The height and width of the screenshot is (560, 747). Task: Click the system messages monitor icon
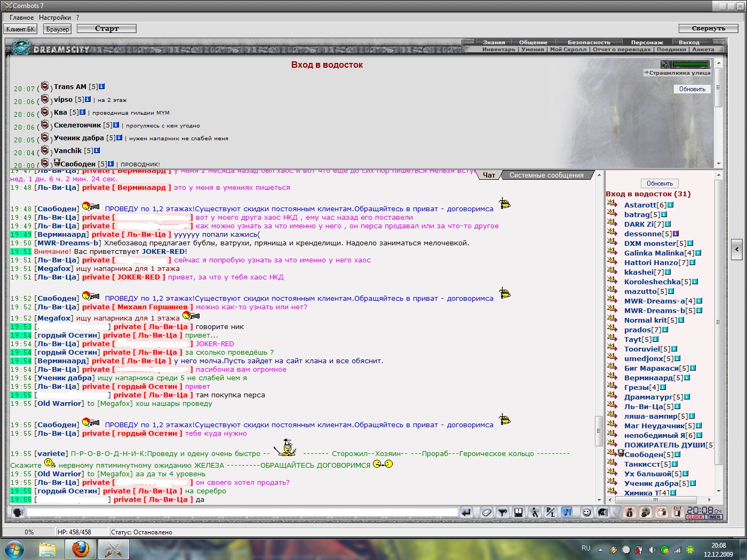[x=518, y=513]
